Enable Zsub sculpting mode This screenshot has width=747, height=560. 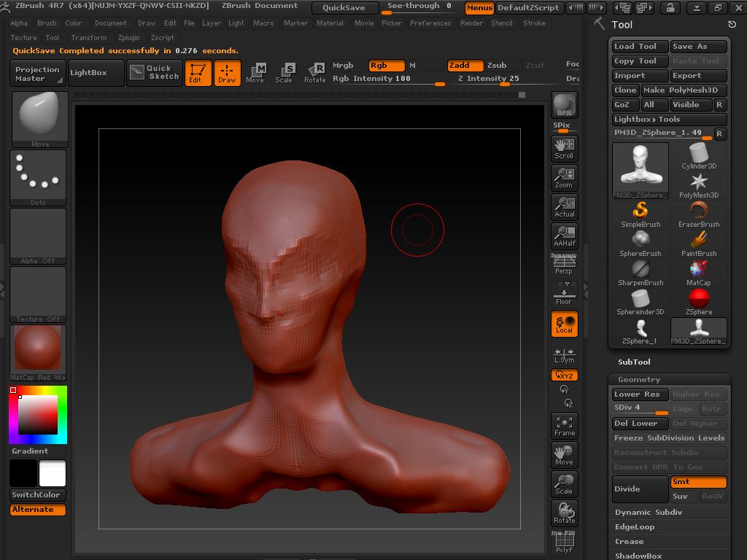point(497,66)
